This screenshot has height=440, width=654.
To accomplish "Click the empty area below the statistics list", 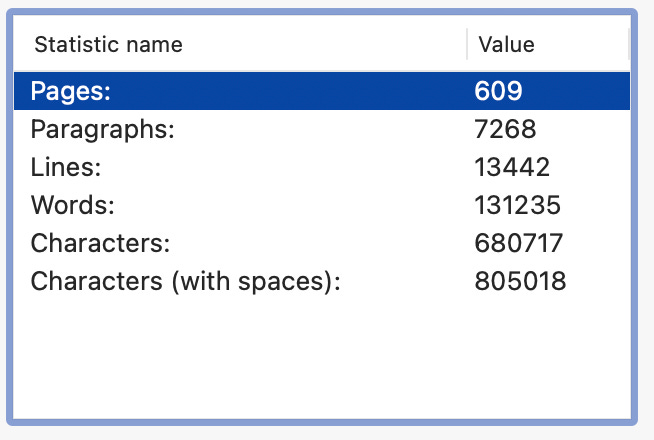I will point(322,359).
